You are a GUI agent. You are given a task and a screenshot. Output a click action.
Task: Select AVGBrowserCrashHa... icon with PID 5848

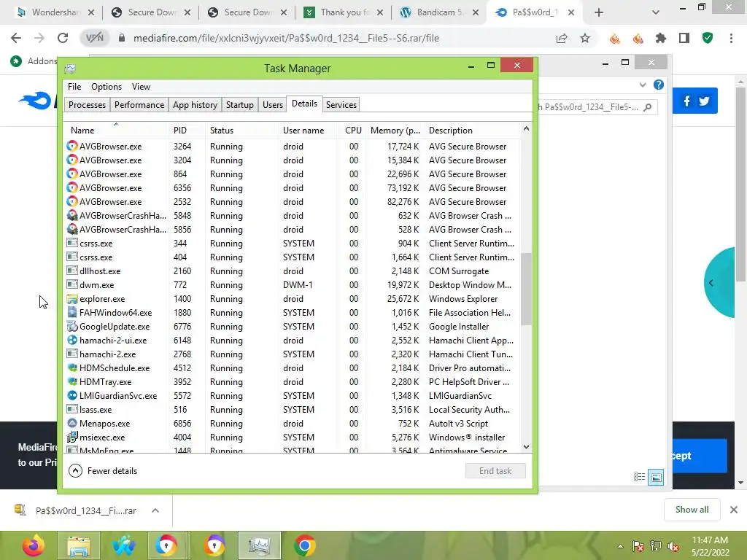coord(72,216)
